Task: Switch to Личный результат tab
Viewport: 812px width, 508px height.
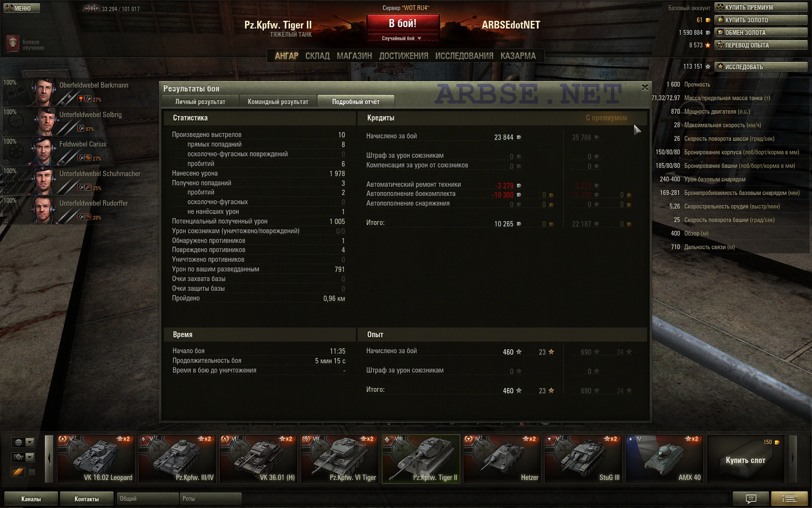Action: (x=200, y=102)
